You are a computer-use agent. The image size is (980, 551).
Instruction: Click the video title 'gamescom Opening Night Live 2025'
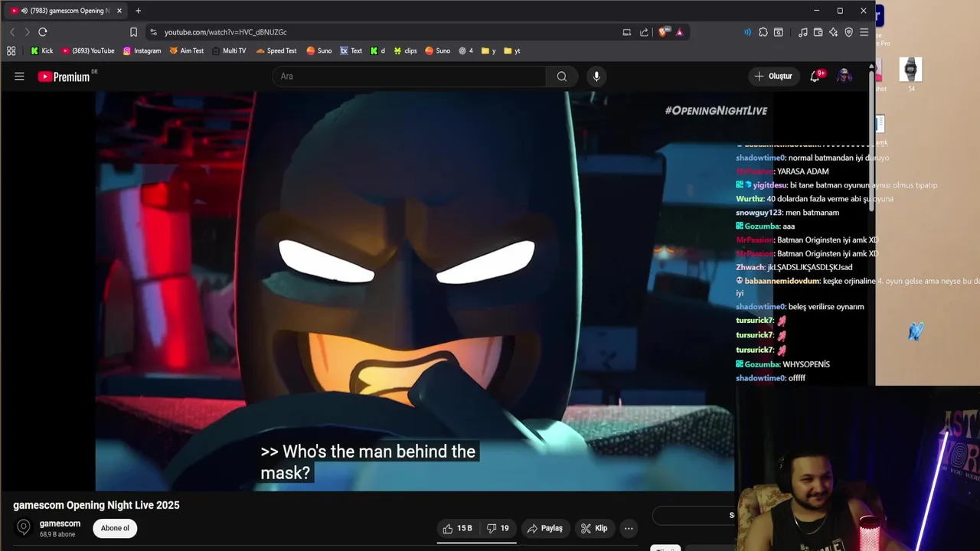(x=96, y=505)
